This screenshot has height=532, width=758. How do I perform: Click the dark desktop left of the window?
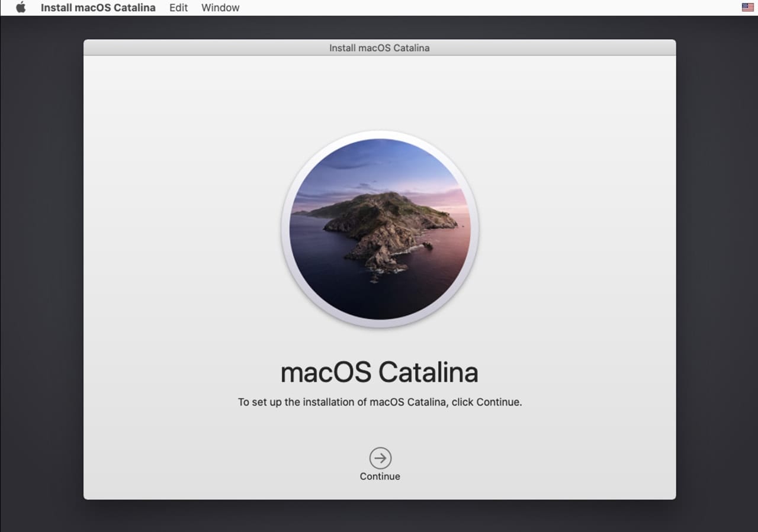[41, 266]
